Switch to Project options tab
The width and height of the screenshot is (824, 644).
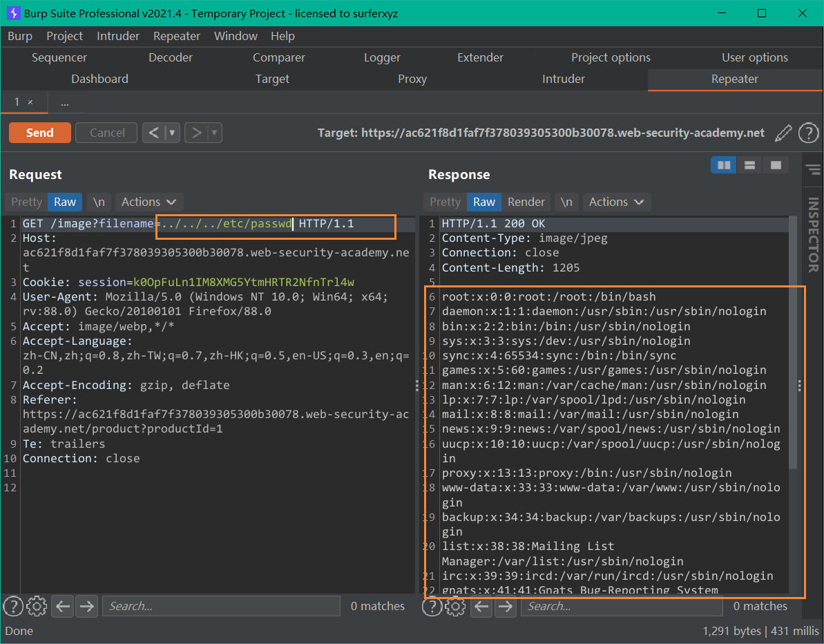pyautogui.click(x=611, y=57)
